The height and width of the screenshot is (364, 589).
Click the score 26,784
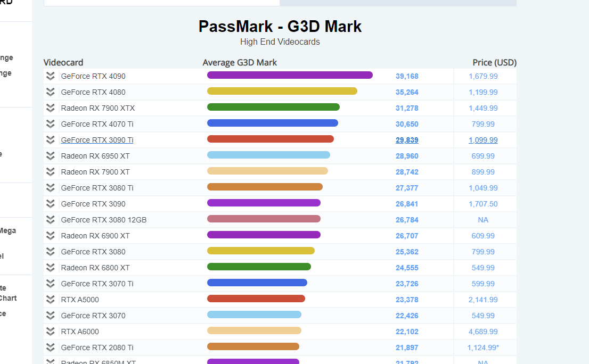407,220
